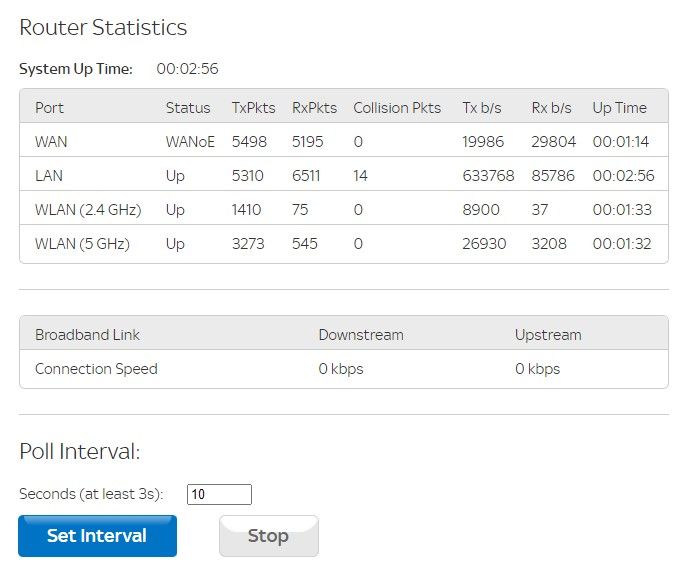This screenshot has height=585, width=678.
Task: Select the Status column header
Action: (x=188, y=108)
